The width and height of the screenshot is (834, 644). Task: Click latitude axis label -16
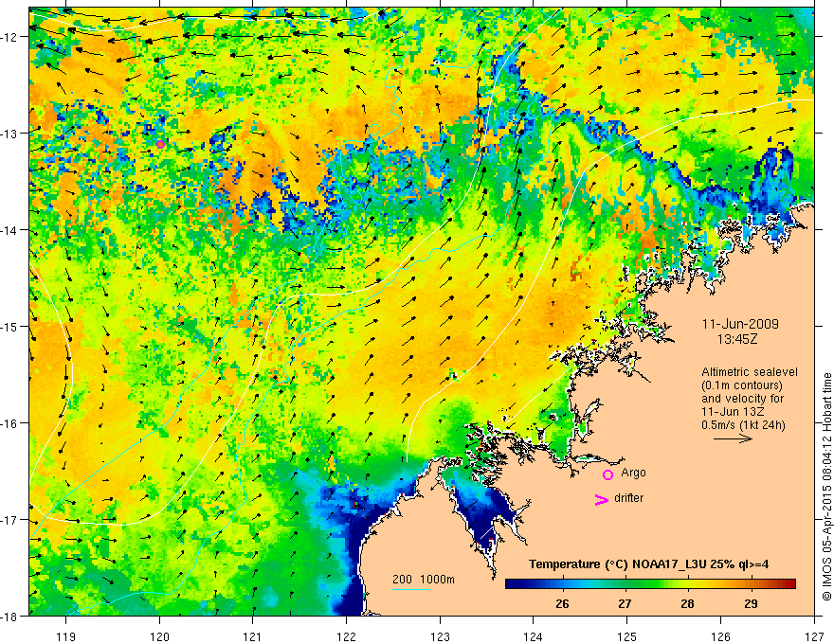click(x=10, y=423)
